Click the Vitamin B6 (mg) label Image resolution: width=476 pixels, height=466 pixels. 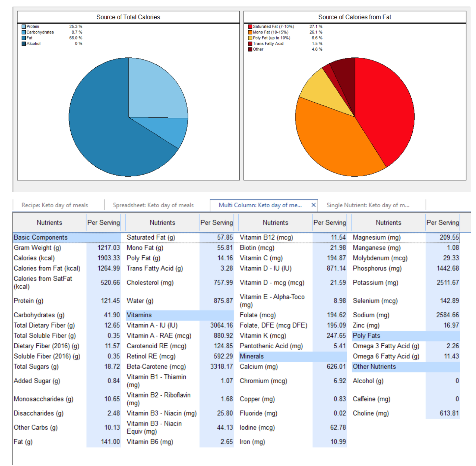150,442
